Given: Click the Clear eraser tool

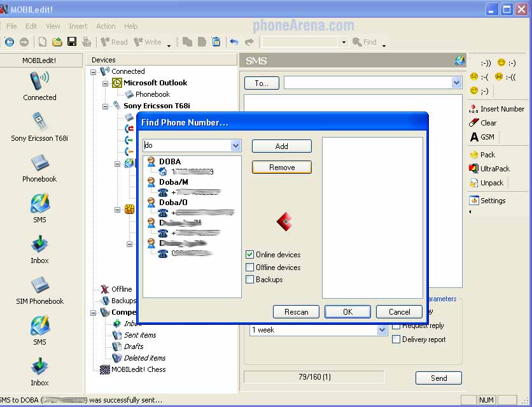Looking at the screenshot, I should pyautogui.click(x=482, y=123).
